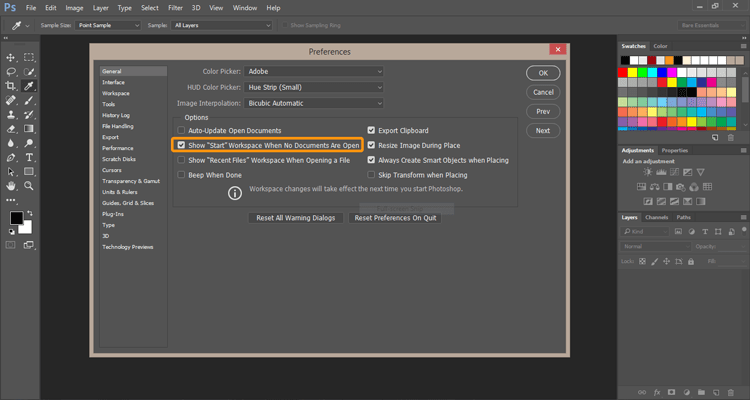This screenshot has width=750, height=400.
Task: Check Skip Transform when Placing
Action: click(371, 175)
